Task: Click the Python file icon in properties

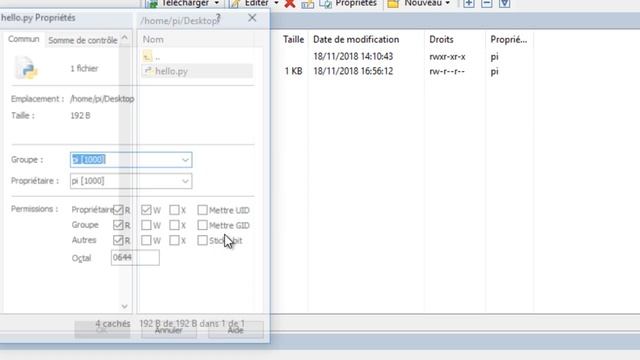Action: (x=27, y=68)
